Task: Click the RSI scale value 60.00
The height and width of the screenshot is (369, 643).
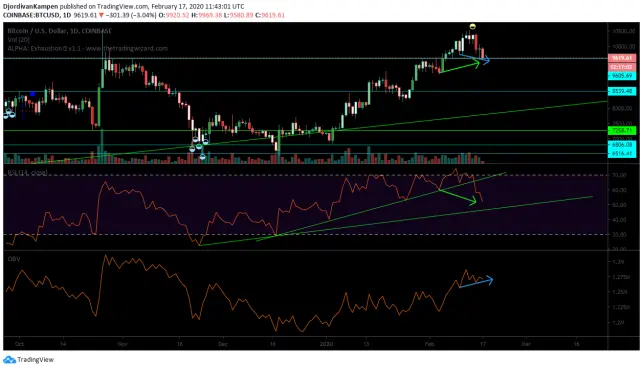Action: (619, 190)
